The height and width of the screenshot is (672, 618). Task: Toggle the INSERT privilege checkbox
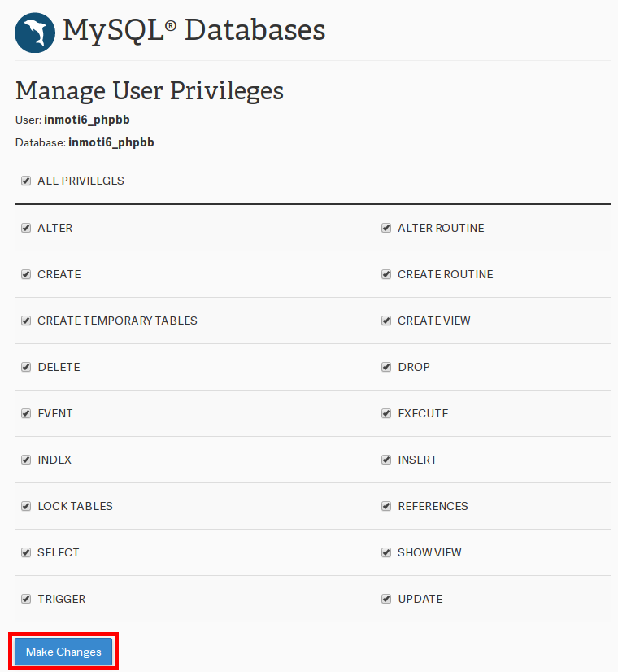click(386, 460)
